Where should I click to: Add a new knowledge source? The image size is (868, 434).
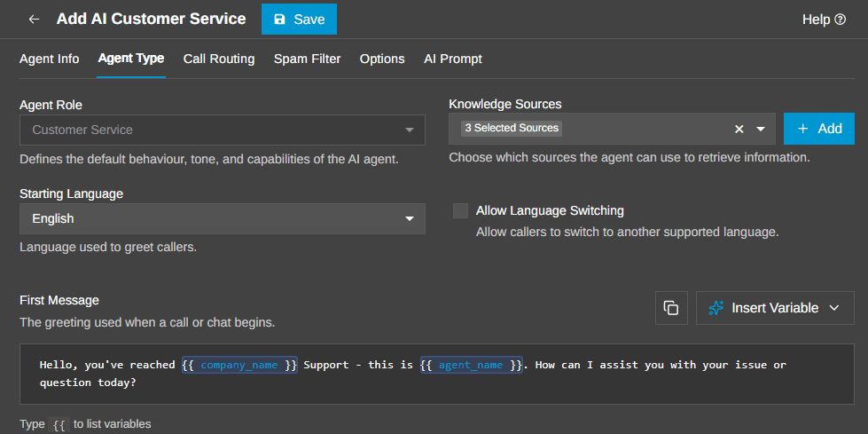tap(819, 129)
